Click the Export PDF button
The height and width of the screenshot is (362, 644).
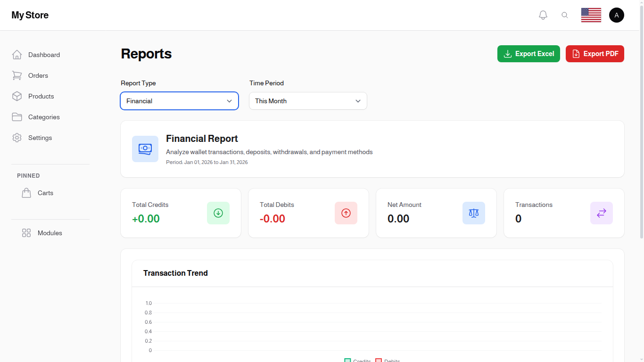click(x=594, y=54)
